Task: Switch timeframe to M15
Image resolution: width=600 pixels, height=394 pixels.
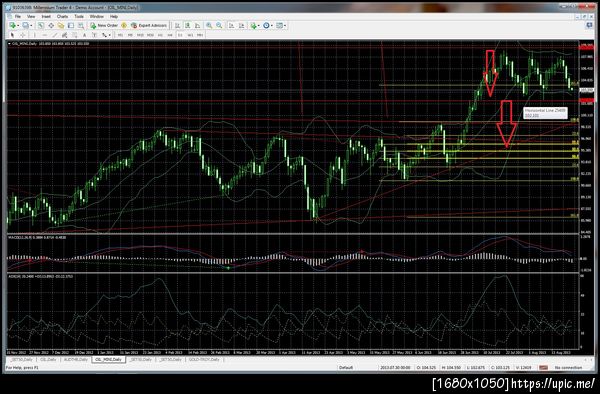Action: [x=140, y=35]
